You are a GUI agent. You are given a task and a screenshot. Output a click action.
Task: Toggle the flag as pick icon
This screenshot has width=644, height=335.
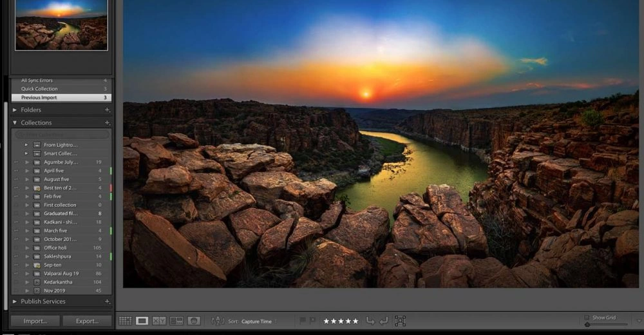tap(302, 321)
